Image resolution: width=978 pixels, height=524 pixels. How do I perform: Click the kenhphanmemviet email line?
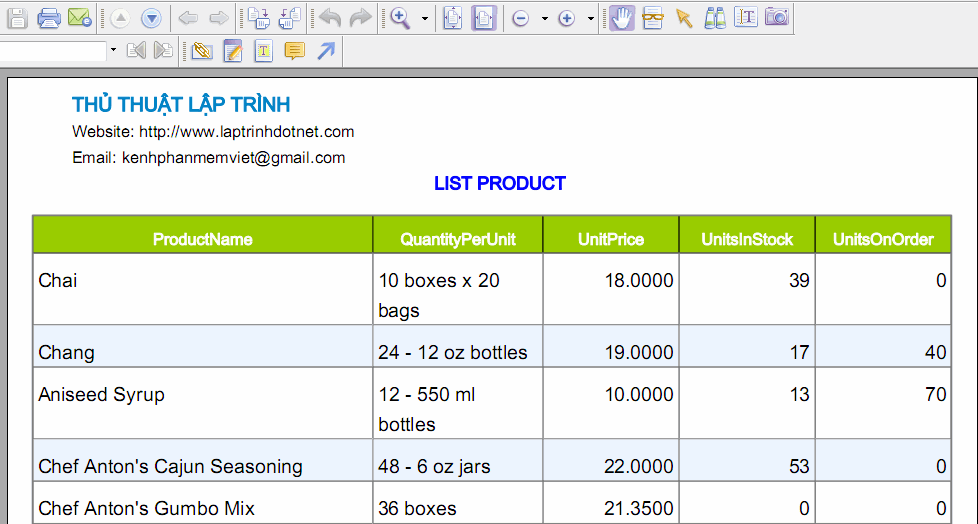tap(208, 157)
